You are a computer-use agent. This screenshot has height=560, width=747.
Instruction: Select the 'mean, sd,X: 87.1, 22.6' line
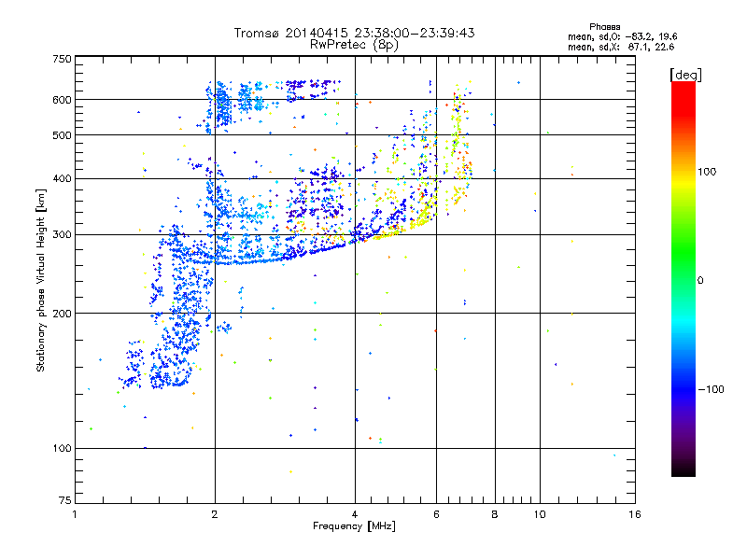pyautogui.click(x=621, y=47)
